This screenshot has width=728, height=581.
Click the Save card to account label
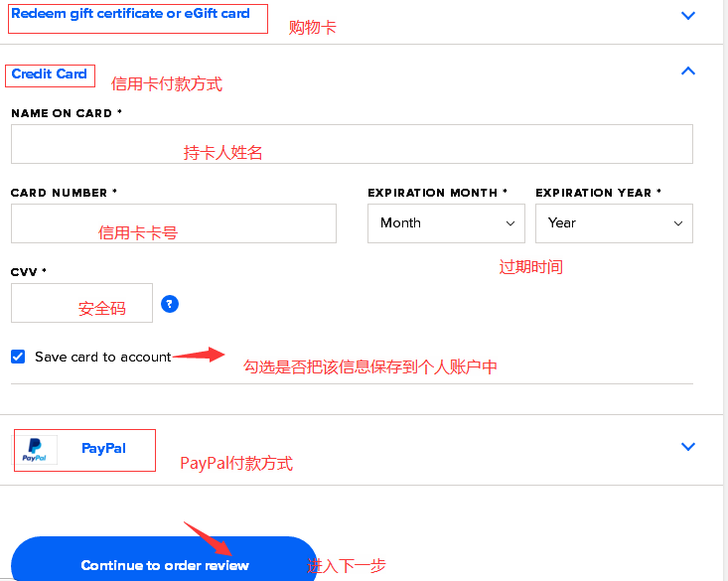[x=103, y=357]
